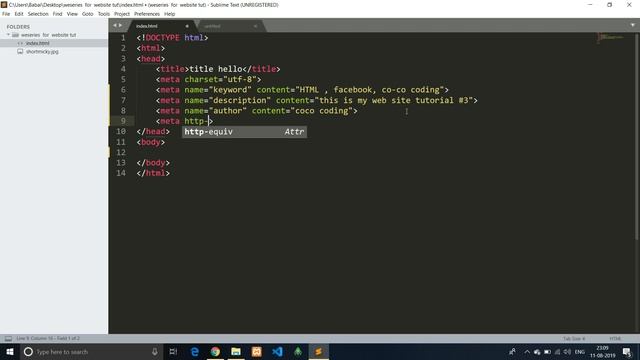Open the Project menu
This screenshot has height=360, width=640.
click(x=122, y=14)
